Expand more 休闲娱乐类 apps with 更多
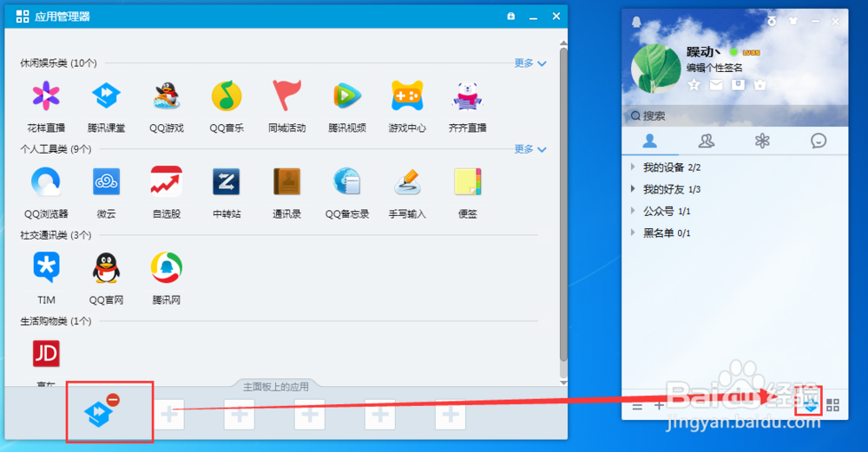 (529, 63)
